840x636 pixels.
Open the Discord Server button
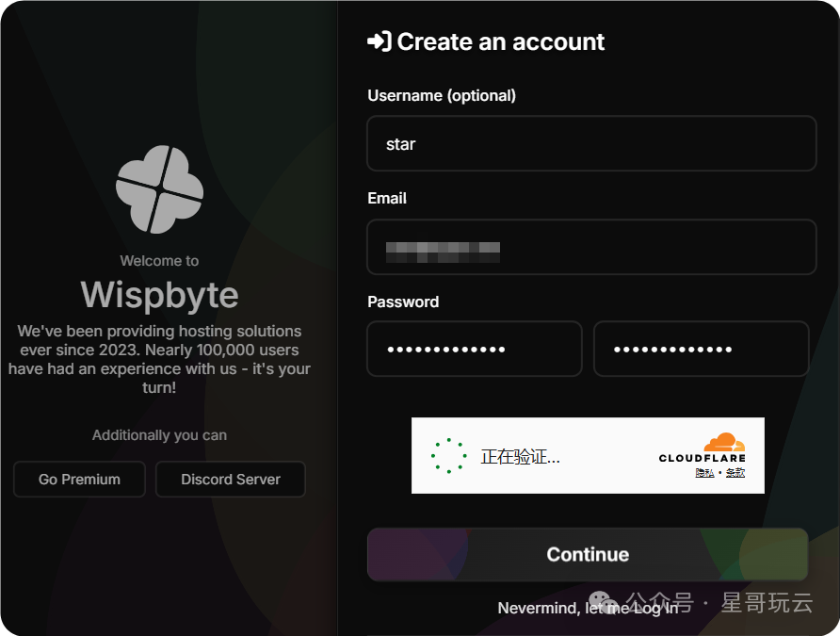point(231,479)
